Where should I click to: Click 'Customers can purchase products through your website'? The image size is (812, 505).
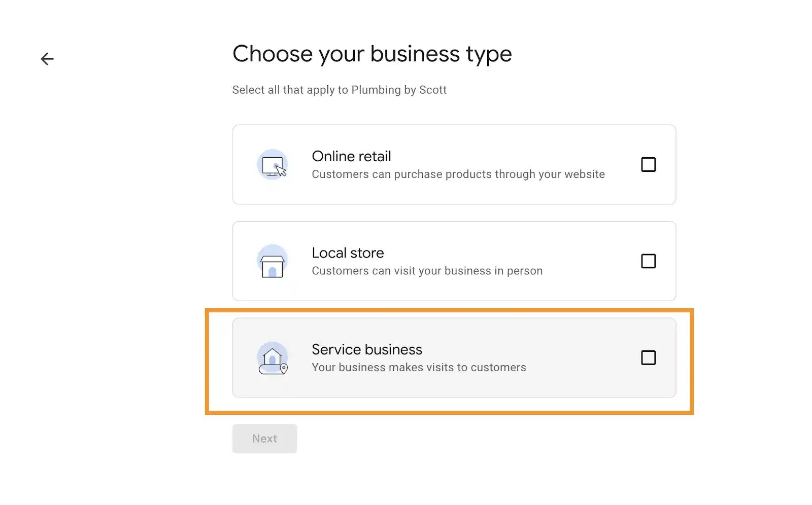[x=458, y=174]
